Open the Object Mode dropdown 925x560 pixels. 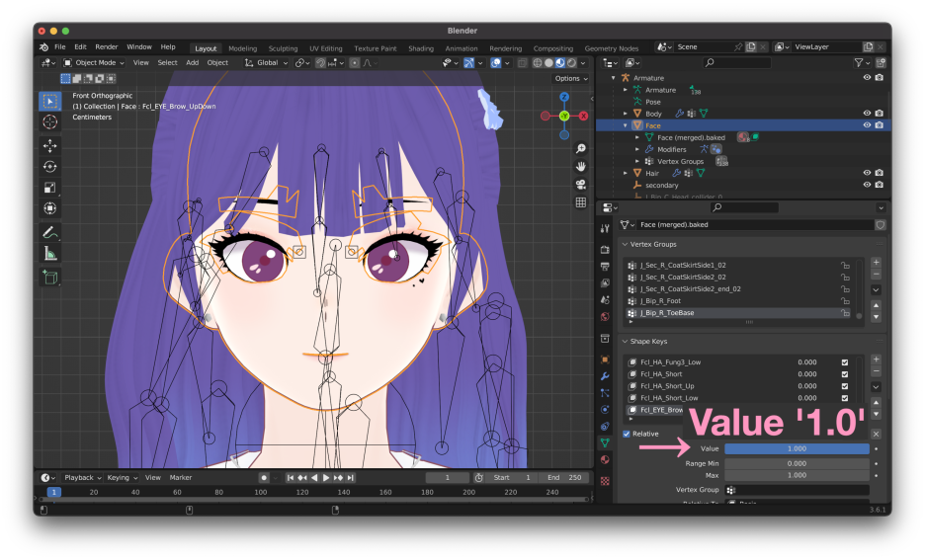click(x=95, y=62)
